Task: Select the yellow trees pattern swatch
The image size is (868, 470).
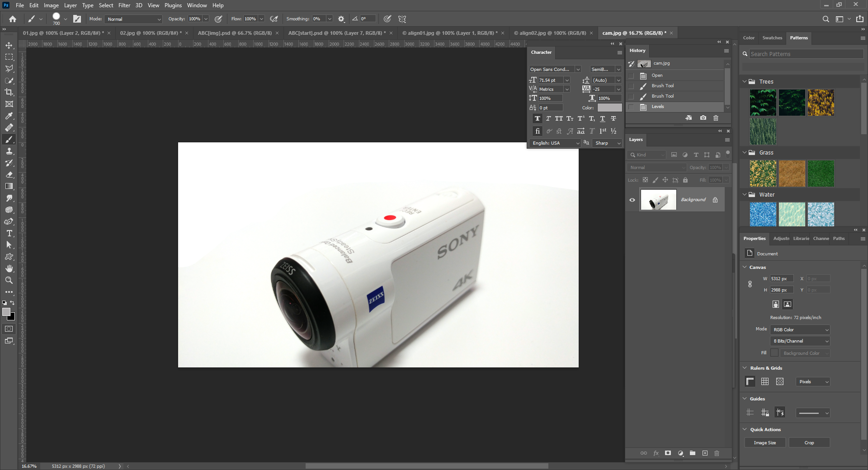Action: coord(821,103)
